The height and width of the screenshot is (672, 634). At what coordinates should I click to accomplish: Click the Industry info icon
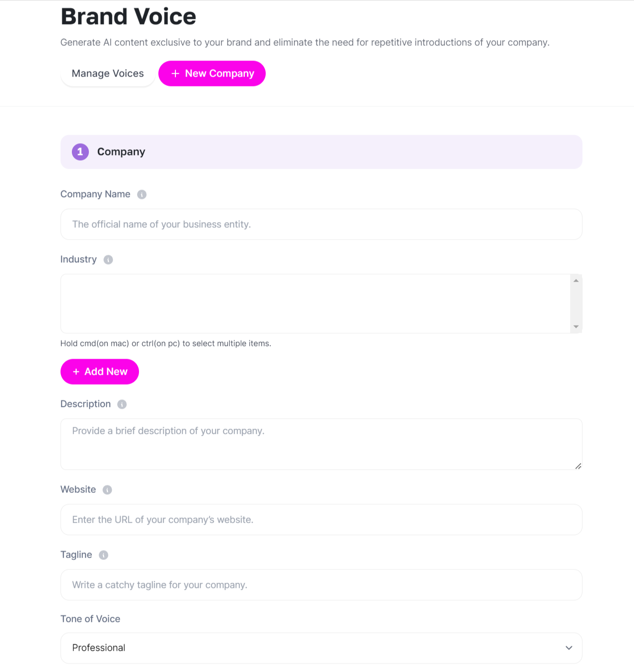click(x=108, y=259)
